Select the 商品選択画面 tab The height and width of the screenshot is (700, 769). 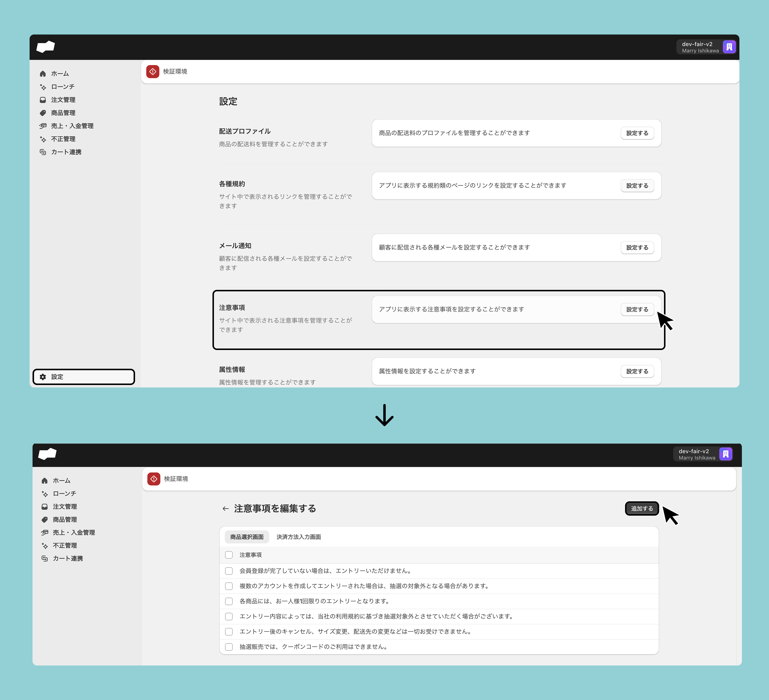[247, 537]
